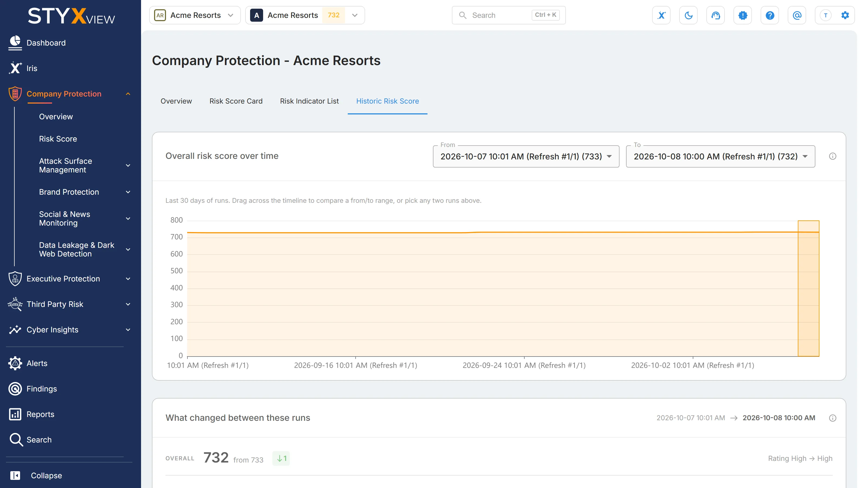This screenshot has width=868, height=488.
Task: Switch to the Risk Indicator List tab
Action: (309, 101)
